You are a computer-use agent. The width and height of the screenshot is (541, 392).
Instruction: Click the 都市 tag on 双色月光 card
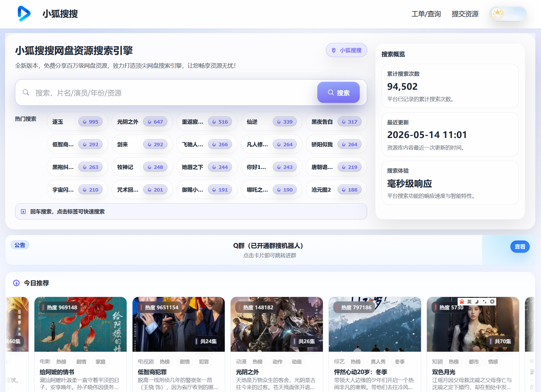click(474, 362)
